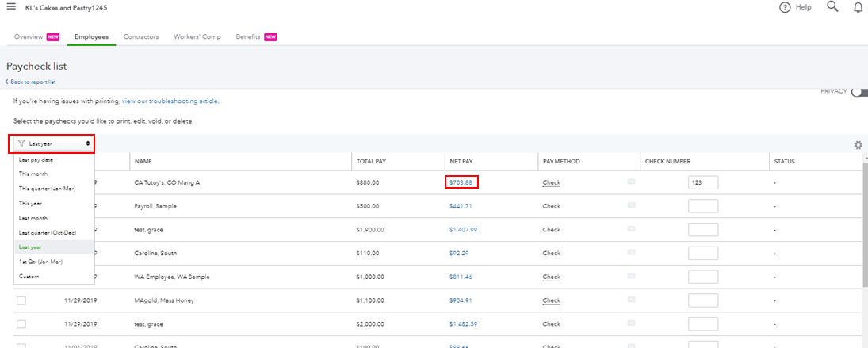Select checkbox for test, grace $2,000.00 row
The height and width of the screenshot is (348, 868).
tap(21, 324)
